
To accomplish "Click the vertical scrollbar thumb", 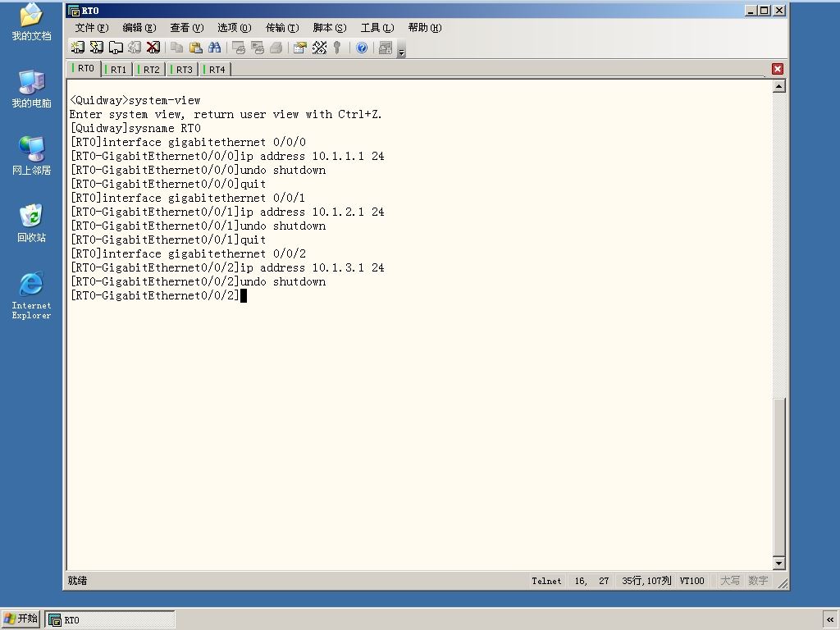I will point(779,477).
